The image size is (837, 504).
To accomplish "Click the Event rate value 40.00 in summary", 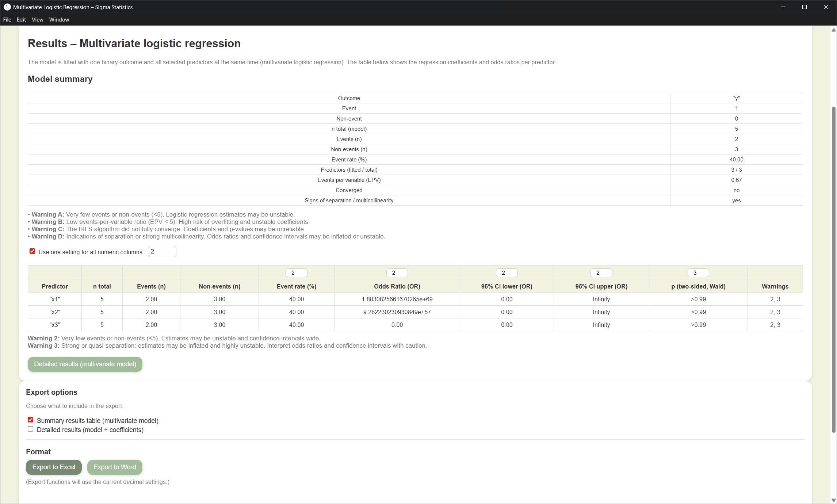I will [736, 160].
